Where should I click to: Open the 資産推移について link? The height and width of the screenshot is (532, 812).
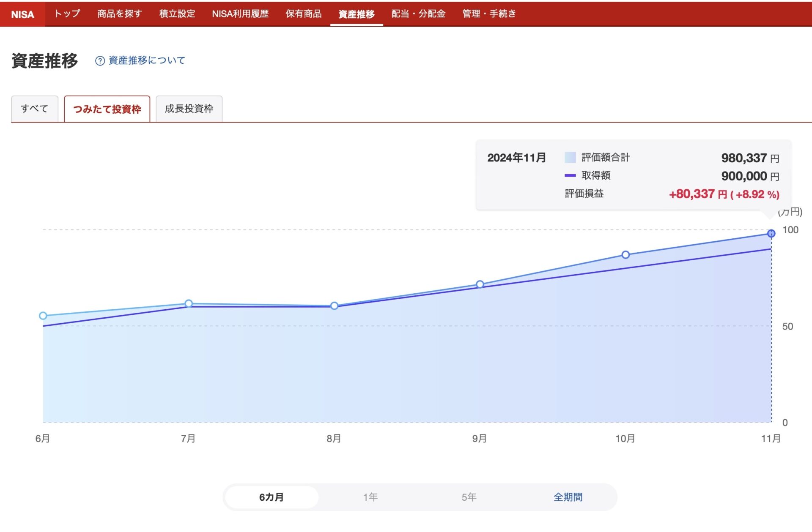tap(146, 60)
